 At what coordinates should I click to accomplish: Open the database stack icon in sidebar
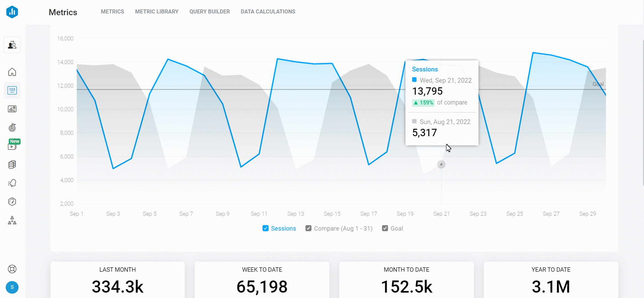(x=12, y=165)
